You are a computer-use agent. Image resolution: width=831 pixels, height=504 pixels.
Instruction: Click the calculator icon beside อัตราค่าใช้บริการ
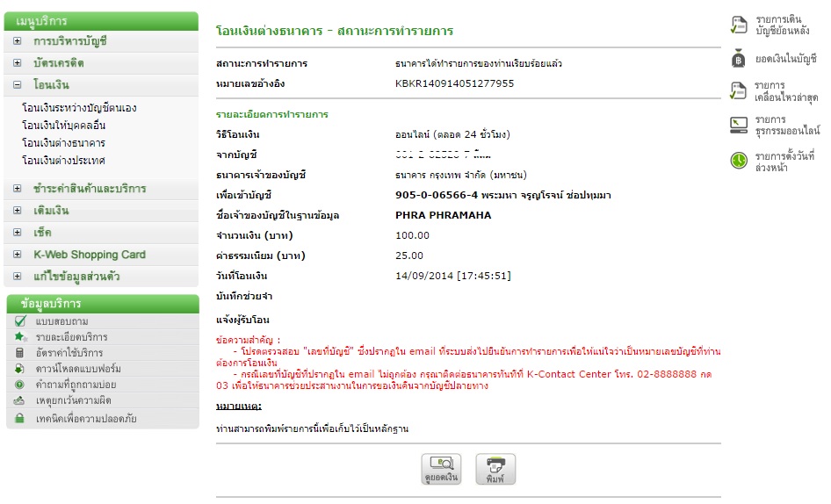coord(19,353)
